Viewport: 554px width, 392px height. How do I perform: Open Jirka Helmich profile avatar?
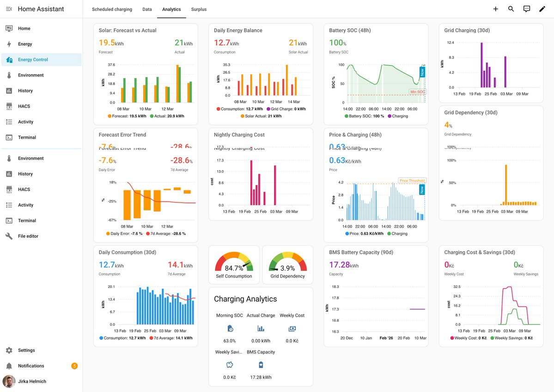[x=9, y=381]
